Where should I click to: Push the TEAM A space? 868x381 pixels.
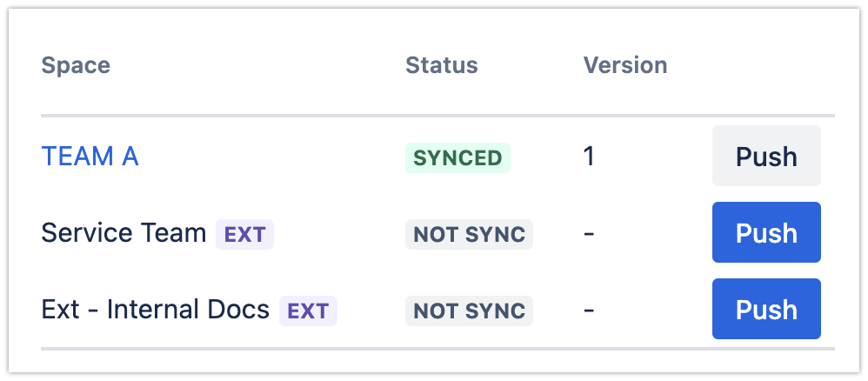tap(766, 157)
